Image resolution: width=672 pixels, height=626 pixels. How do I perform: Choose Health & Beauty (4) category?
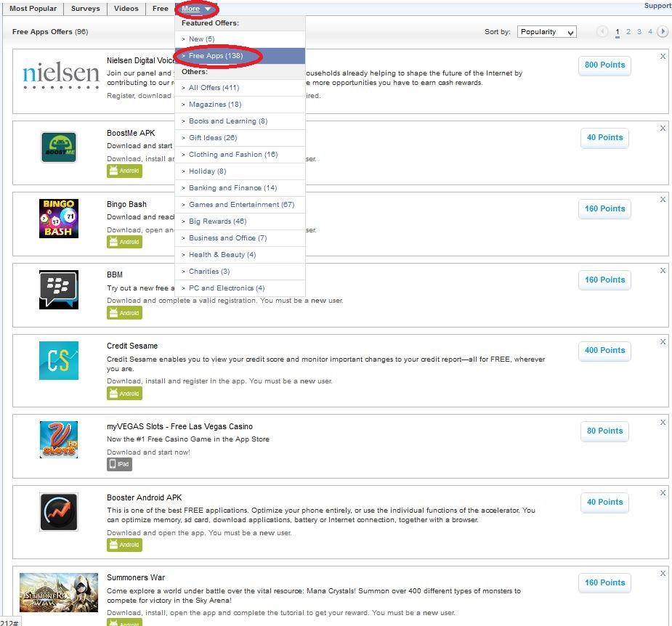240,255
